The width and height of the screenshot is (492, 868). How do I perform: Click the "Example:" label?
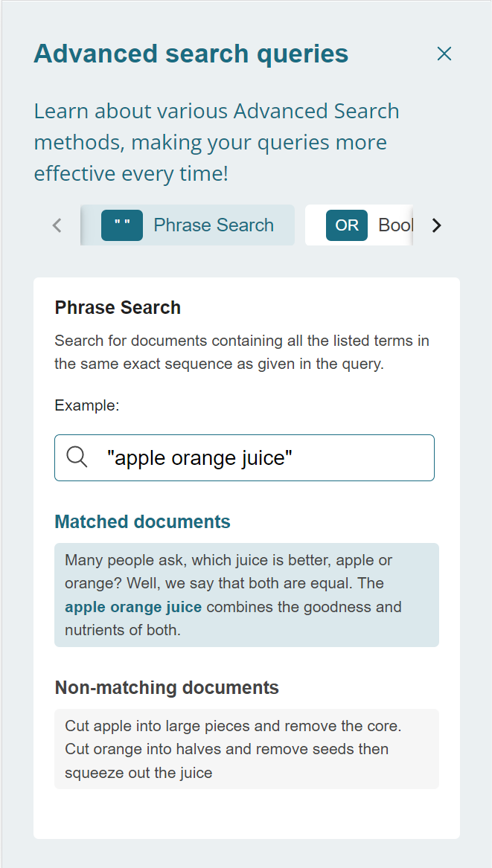[87, 406]
